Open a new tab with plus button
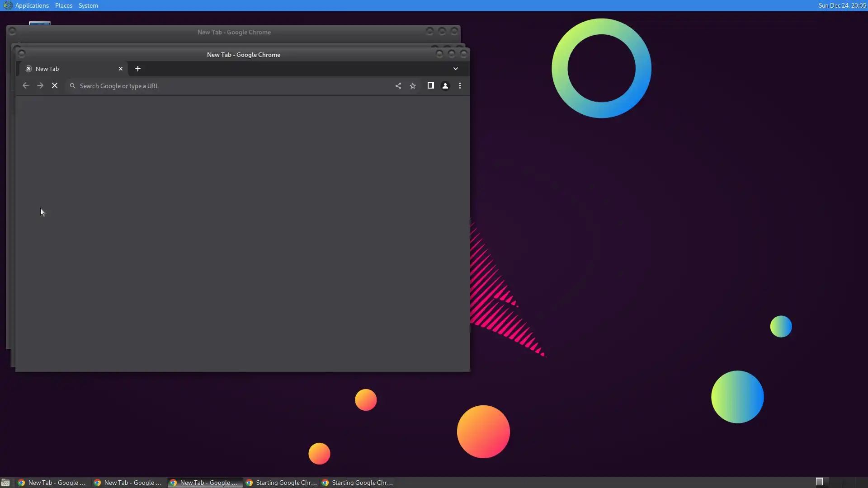 (x=138, y=69)
